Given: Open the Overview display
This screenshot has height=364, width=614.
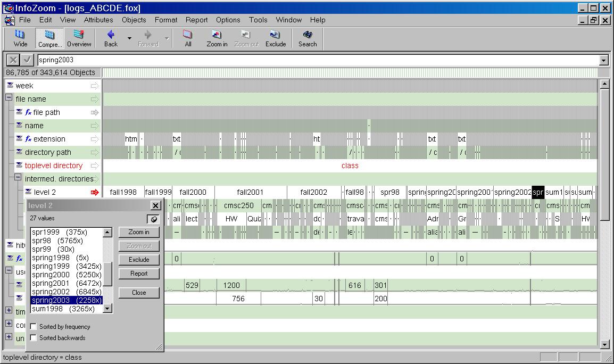Looking at the screenshot, I should tap(79, 38).
